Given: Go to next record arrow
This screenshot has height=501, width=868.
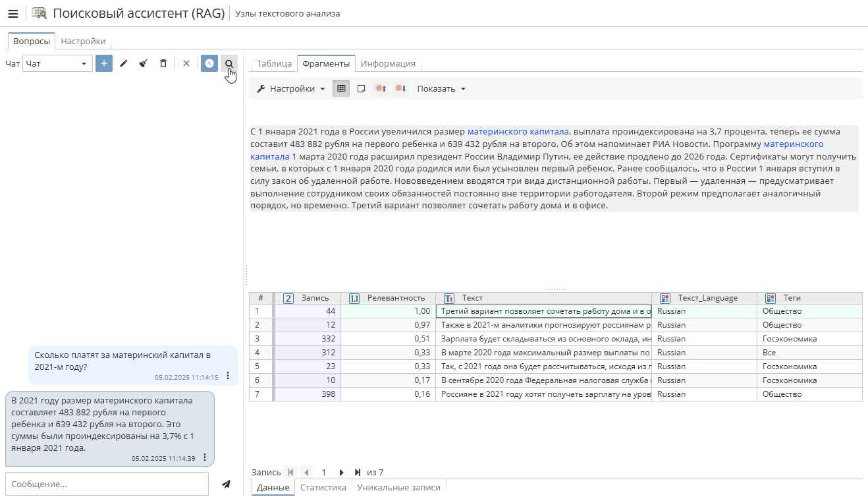Looking at the screenshot, I should click(341, 472).
